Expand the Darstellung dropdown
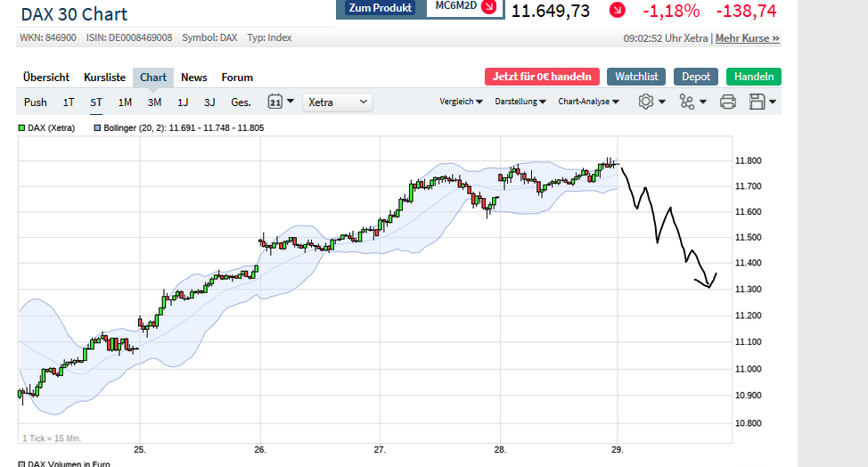Viewport: 868px width, 467px height. click(x=520, y=102)
